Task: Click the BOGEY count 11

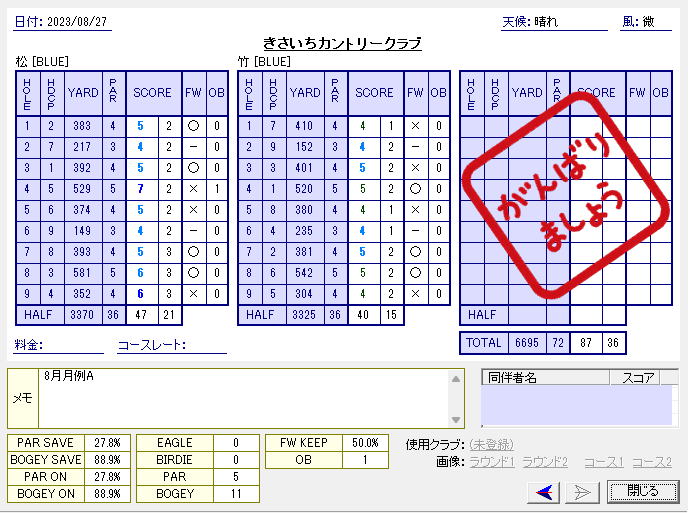Action: (236, 494)
